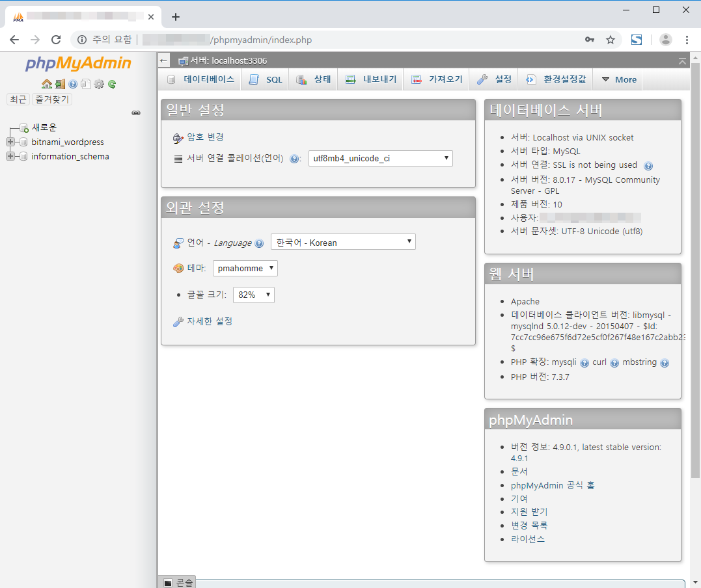Viewport: 701px width, 588px height.
Task: Expand the information_schema database tree node
Action: (10, 156)
